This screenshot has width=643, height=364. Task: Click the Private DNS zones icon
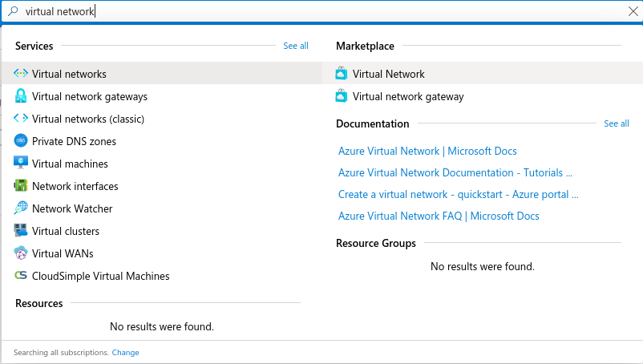(x=21, y=140)
